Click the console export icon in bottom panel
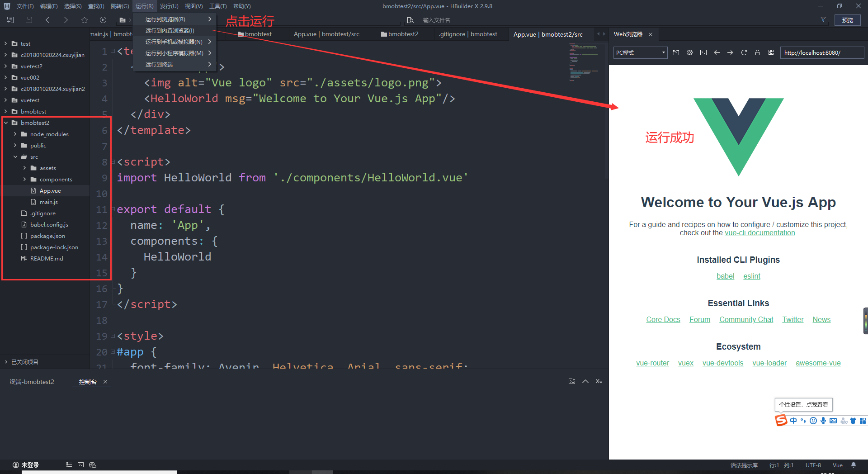 [x=572, y=381]
